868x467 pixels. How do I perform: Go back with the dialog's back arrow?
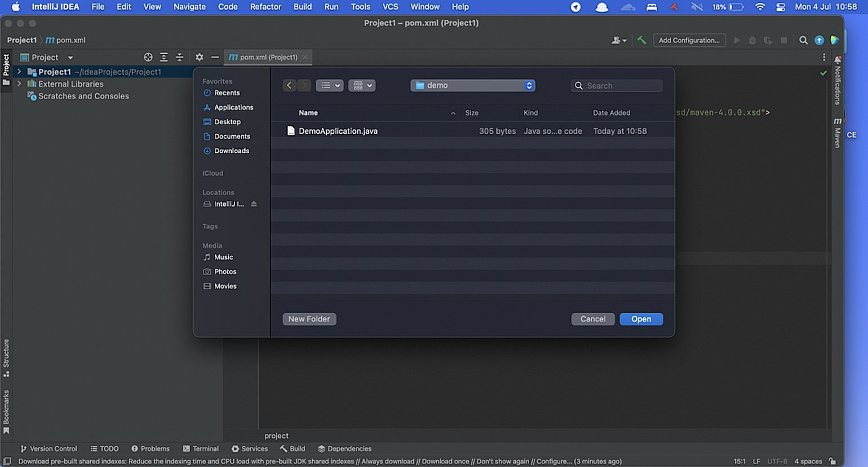coord(289,85)
